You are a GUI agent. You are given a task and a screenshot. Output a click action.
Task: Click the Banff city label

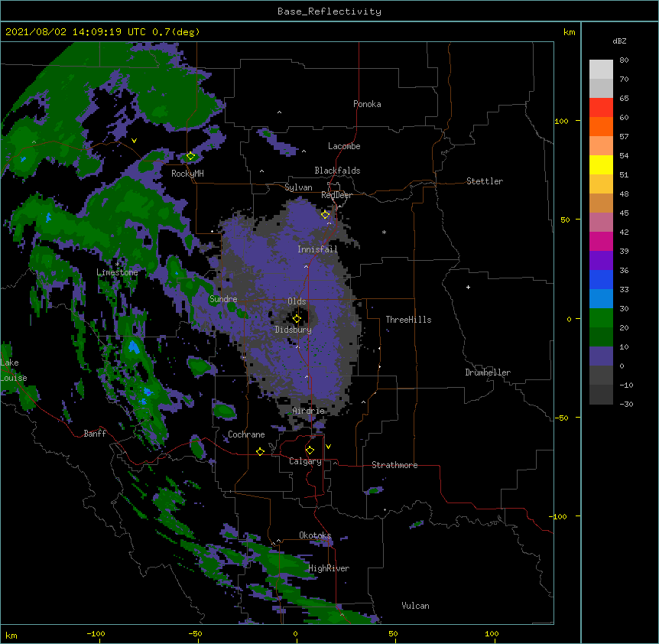tap(95, 434)
